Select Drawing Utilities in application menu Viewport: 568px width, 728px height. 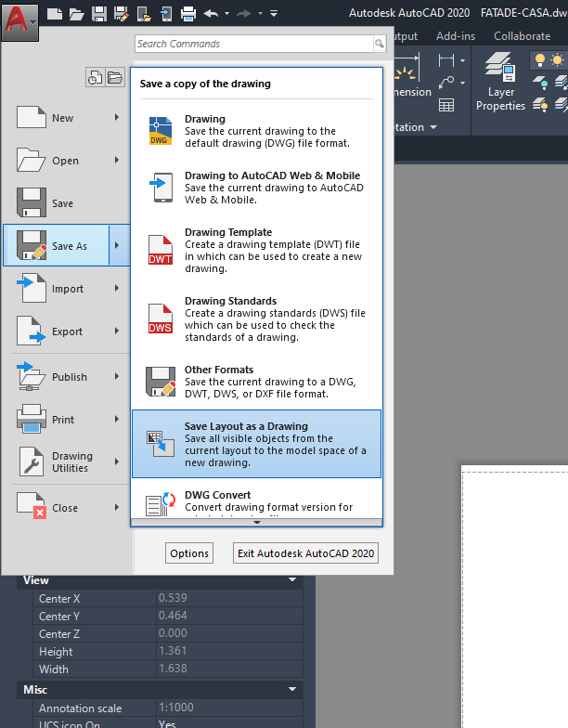click(67, 462)
